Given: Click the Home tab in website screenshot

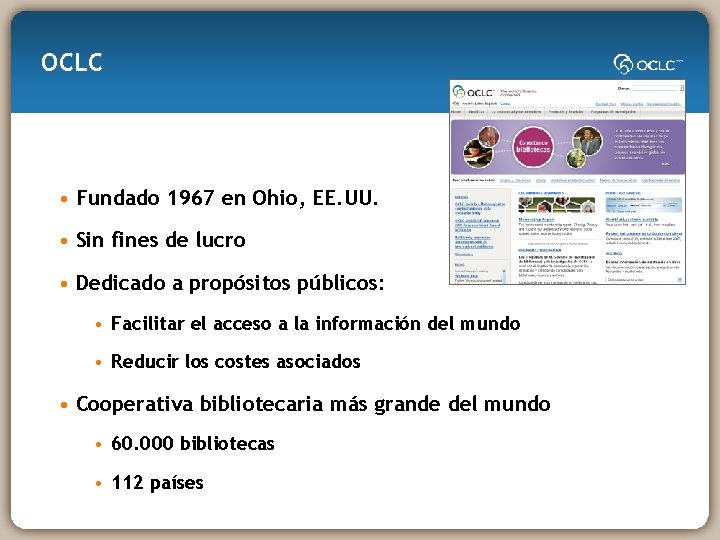Looking at the screenshot, I should (x=456, y=112).
